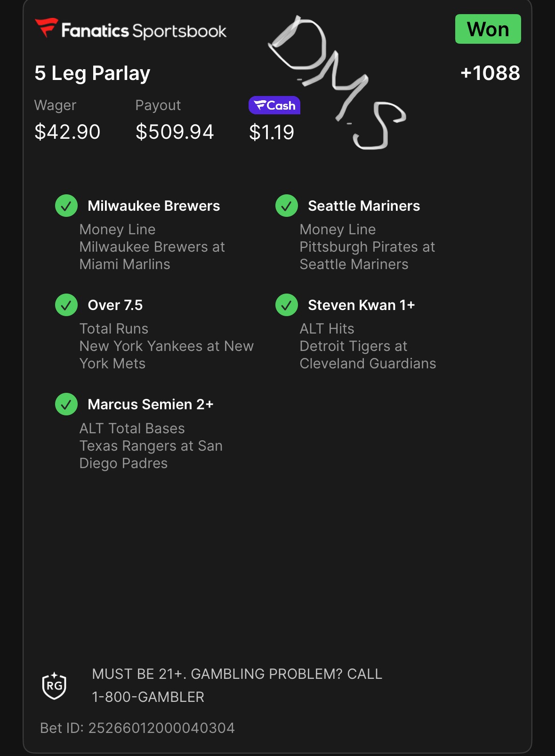The height and width of the screenshot is (756, 555).
Task: Click the 5 Leg Parlay heading
Action: coord(92,73)
